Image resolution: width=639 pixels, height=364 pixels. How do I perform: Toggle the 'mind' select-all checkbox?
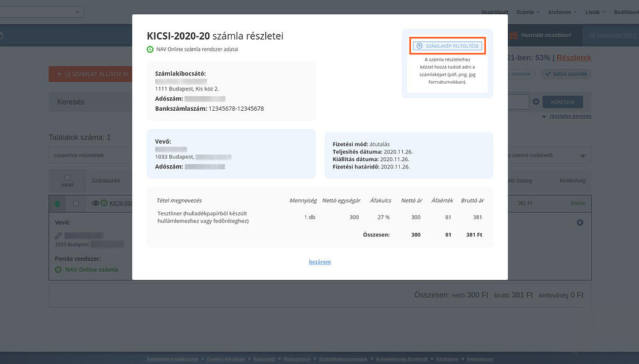[x=68, y=178]
